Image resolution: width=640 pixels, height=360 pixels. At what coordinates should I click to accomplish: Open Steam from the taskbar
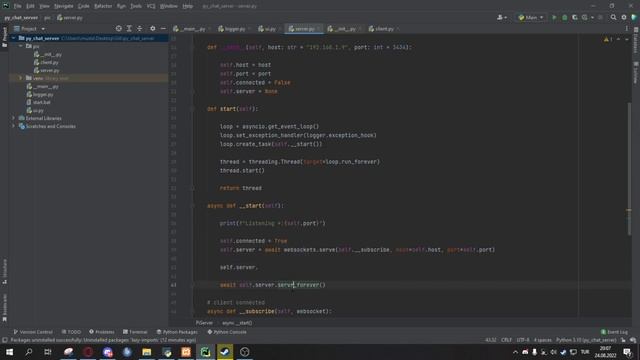click(225, 352)
